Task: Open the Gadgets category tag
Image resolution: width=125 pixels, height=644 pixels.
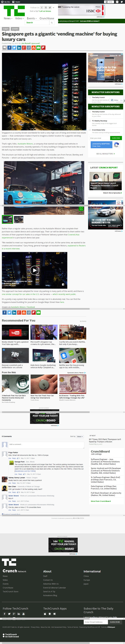Action: [x=6, y=29]
